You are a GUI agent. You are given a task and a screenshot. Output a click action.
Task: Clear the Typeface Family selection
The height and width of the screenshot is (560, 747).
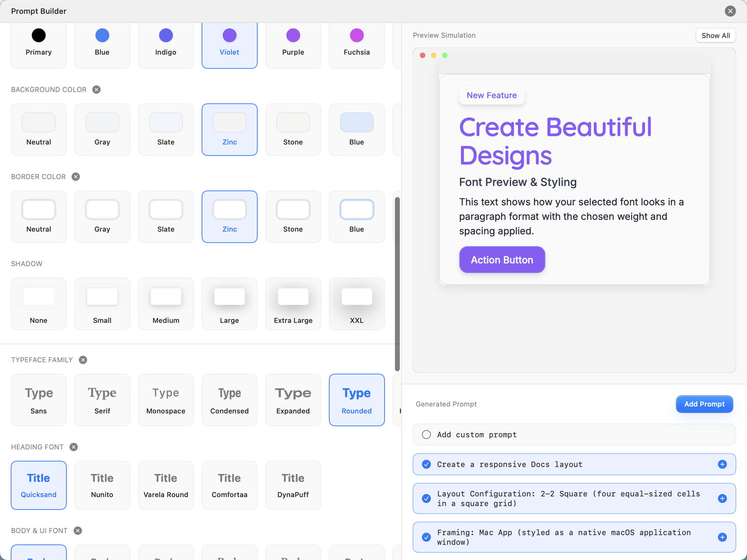[83, 360]
